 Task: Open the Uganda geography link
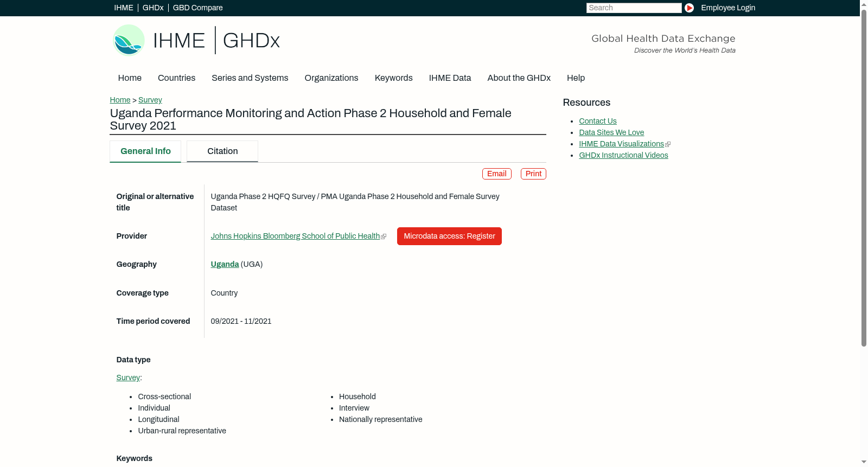225,264
